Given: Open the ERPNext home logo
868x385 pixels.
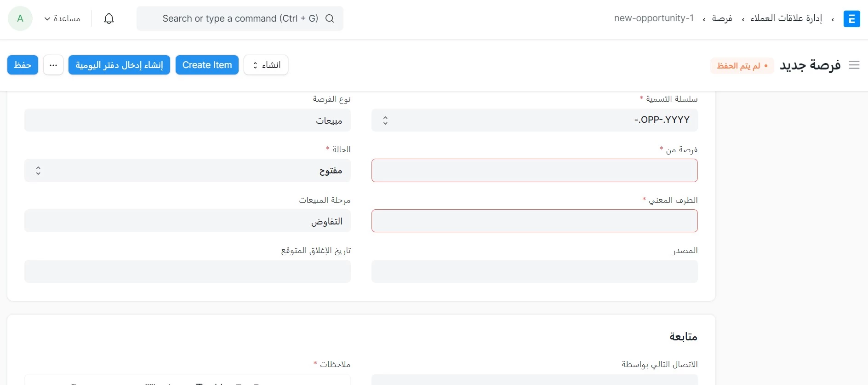Looking at the screenshot, I should point(851,19).
